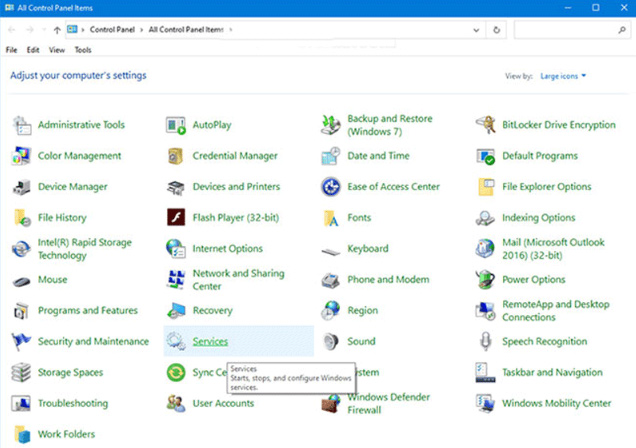
Task: Expand chevron after Control Panel breadcrumb
Action: [142, 30]
